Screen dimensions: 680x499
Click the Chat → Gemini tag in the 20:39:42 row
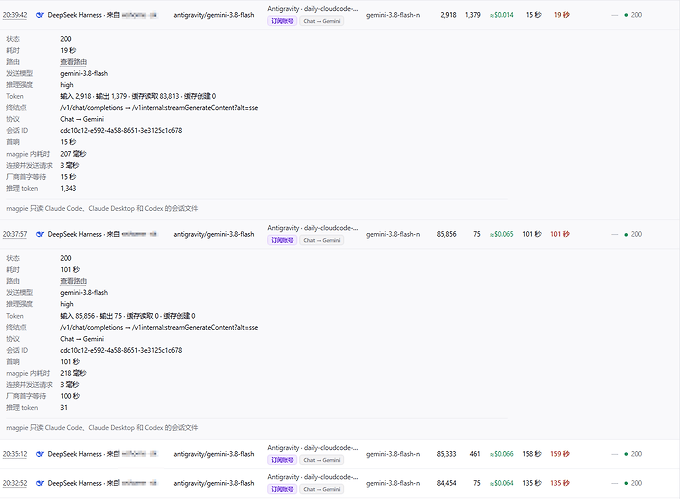(321, 21)
